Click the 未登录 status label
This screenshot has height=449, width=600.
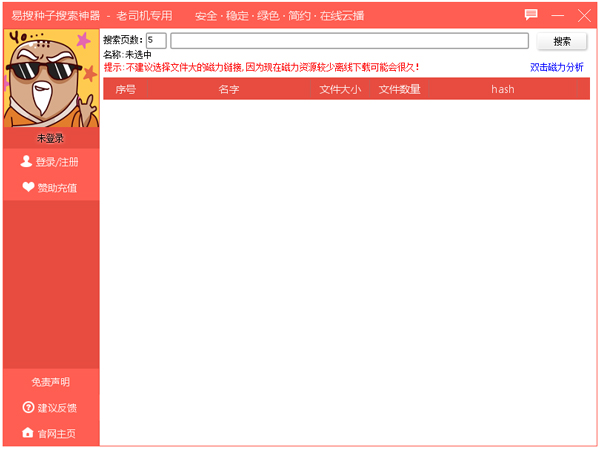coord(51,138)
